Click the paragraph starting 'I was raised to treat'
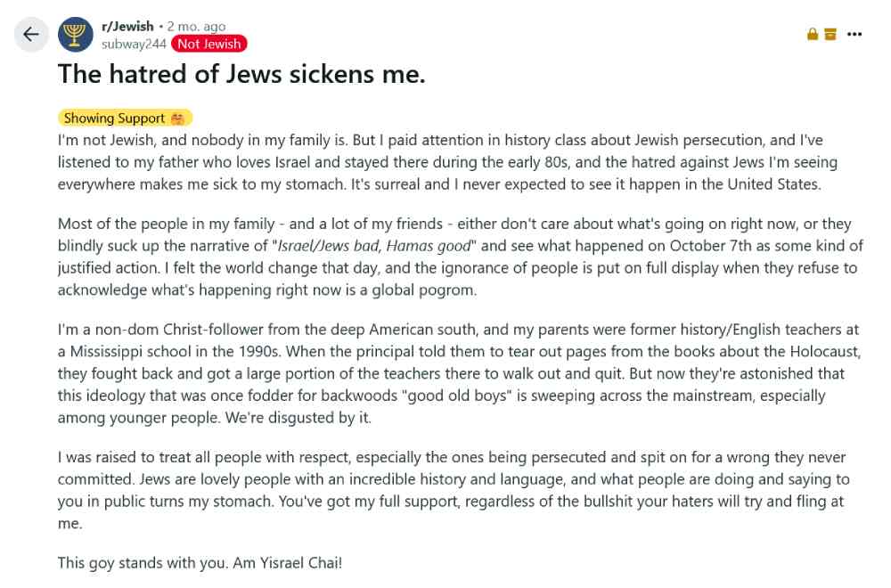Screen dimensions: 891x588 pyautogui.click(x=454, y=490)
